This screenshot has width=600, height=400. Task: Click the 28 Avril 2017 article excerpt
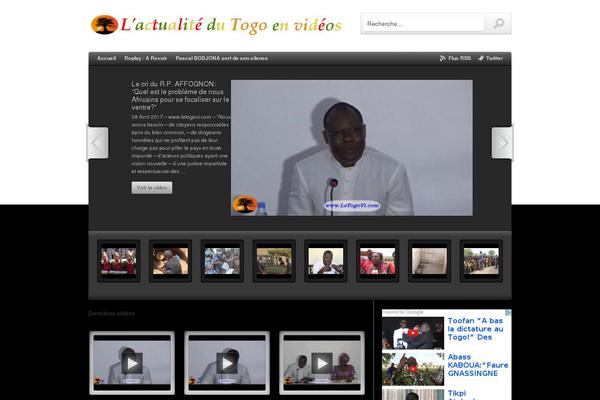tap(181, 144)
